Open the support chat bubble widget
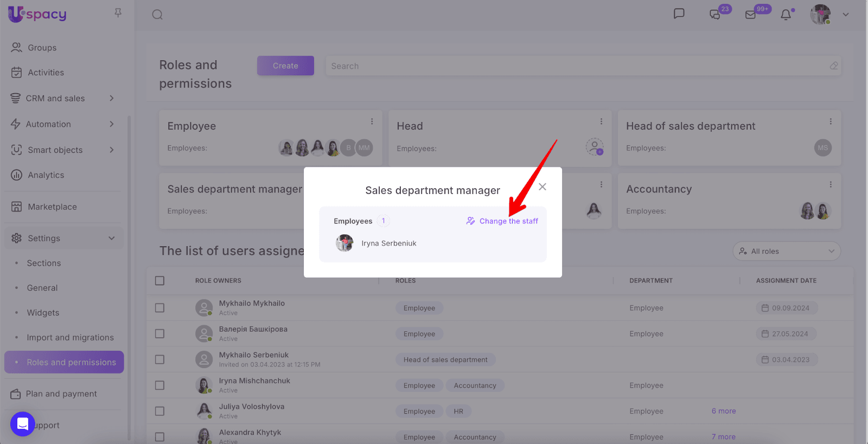The image size is (868, 444). click(23, 424)
